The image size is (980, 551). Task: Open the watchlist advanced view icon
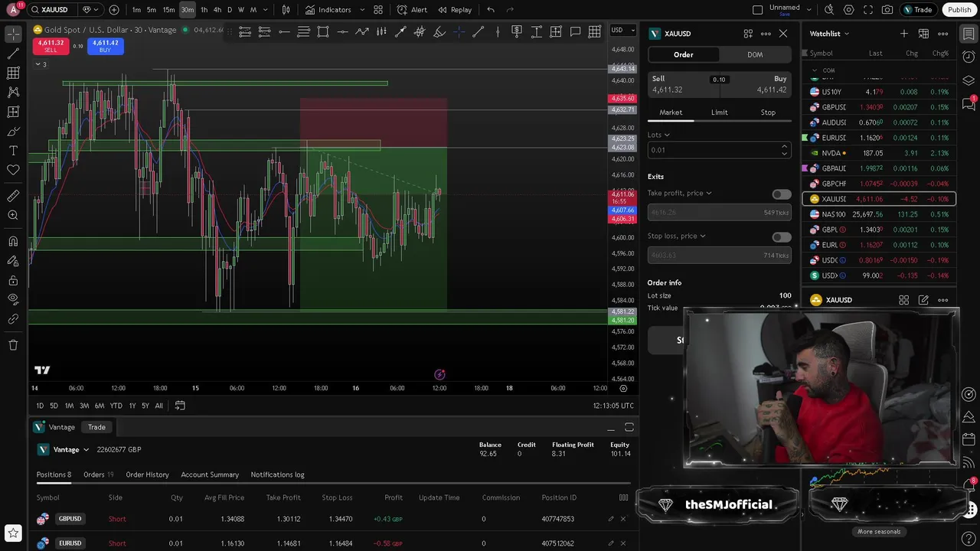pos(923,34)
